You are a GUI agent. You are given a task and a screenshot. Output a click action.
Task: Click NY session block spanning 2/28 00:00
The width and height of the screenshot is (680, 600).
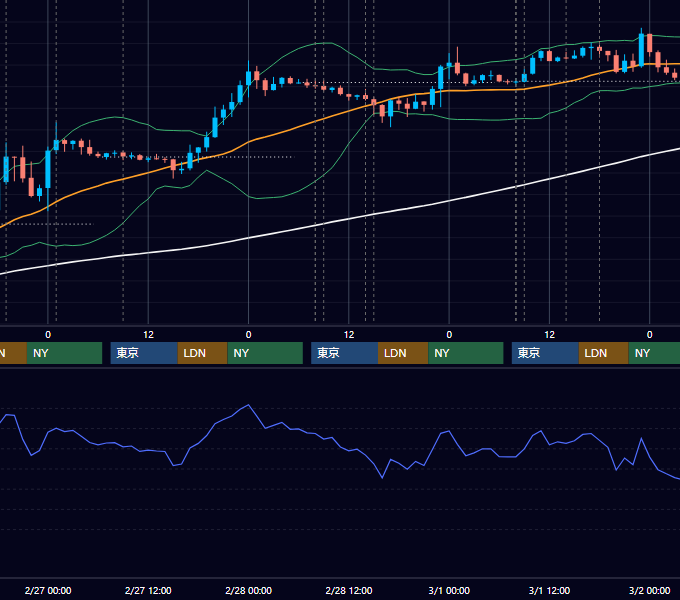[x=265, y=353]
